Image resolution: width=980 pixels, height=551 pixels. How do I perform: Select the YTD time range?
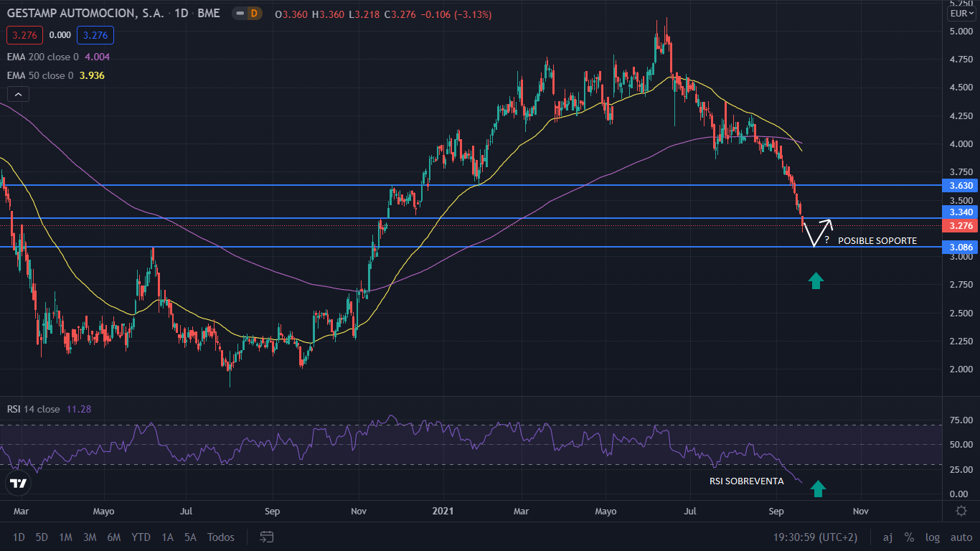coord(141,537)
